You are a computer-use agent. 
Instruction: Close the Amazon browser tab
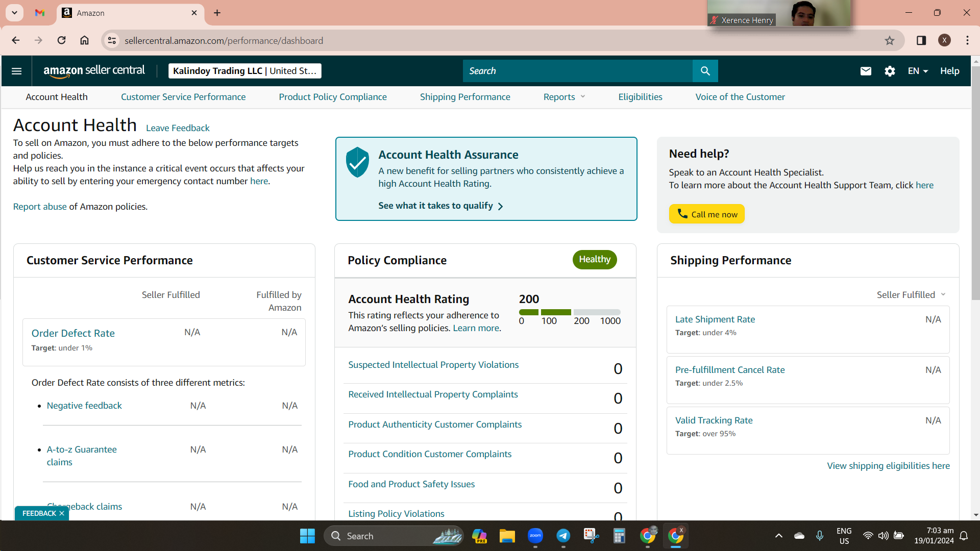(x=194, y=13)
